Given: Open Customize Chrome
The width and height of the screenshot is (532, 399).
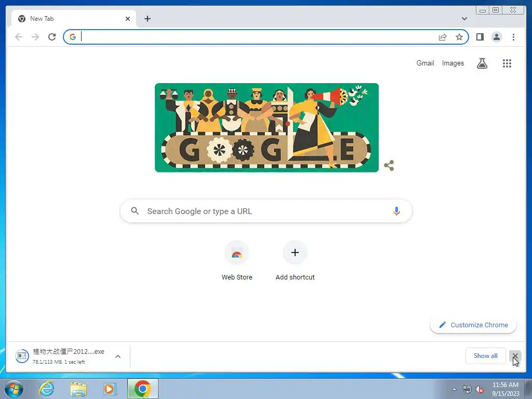Looking at the screenshot, I should (x=473, y=325).
